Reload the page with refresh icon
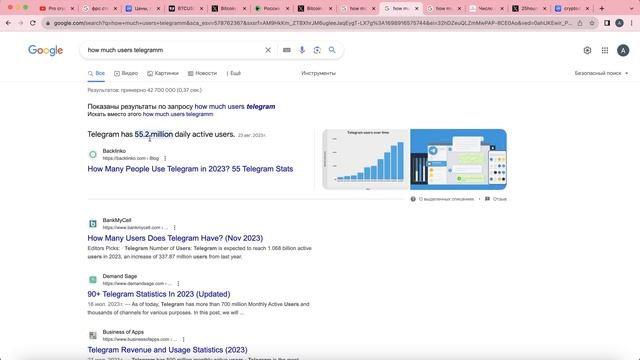 click(x=33, y=23)
